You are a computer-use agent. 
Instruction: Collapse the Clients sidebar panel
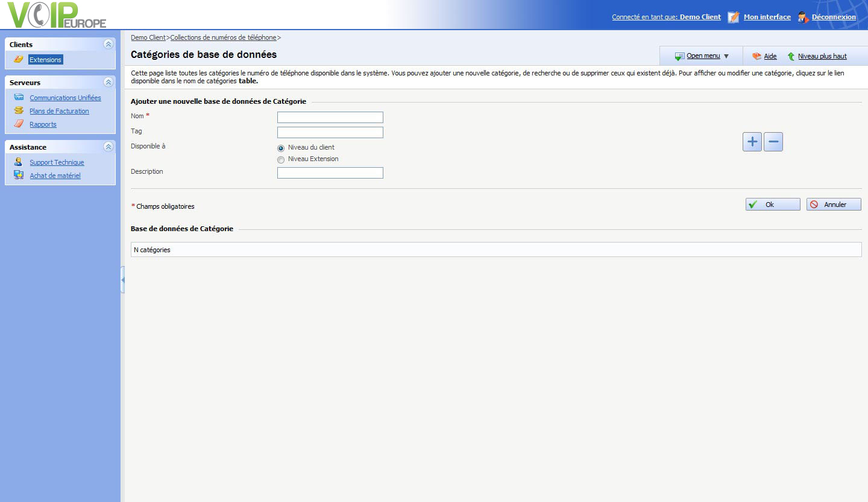click(108, 44)
